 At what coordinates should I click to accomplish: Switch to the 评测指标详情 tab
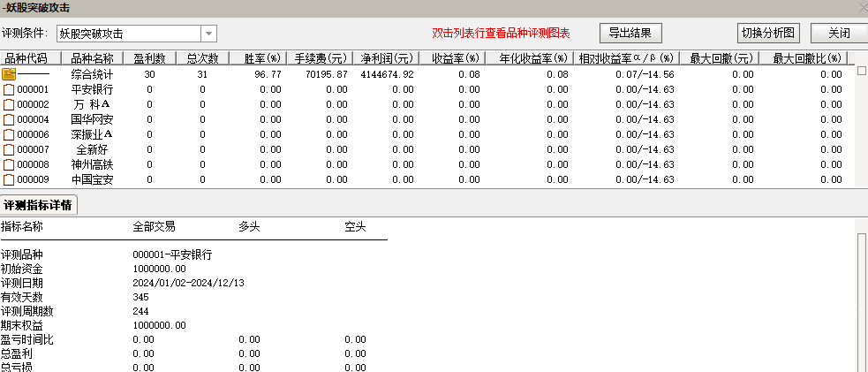39,205
